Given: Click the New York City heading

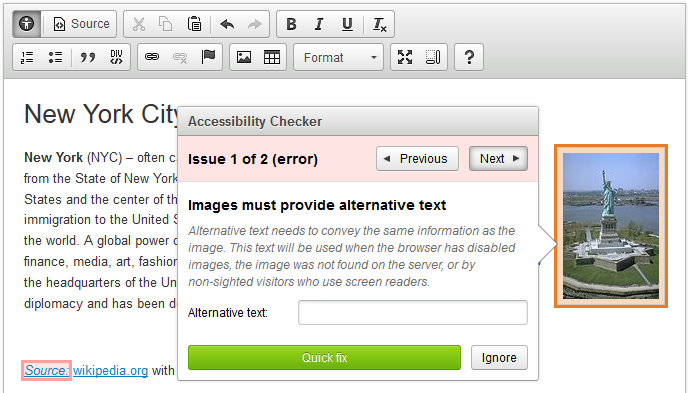Looking at the screenshot, I should click(101, 114).
